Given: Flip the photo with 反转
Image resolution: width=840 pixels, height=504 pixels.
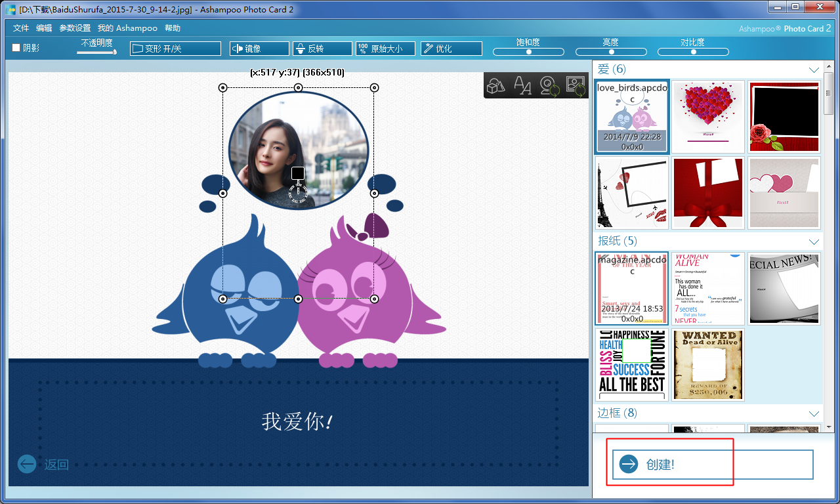Looking at the screenshot, I should [322, 49].
